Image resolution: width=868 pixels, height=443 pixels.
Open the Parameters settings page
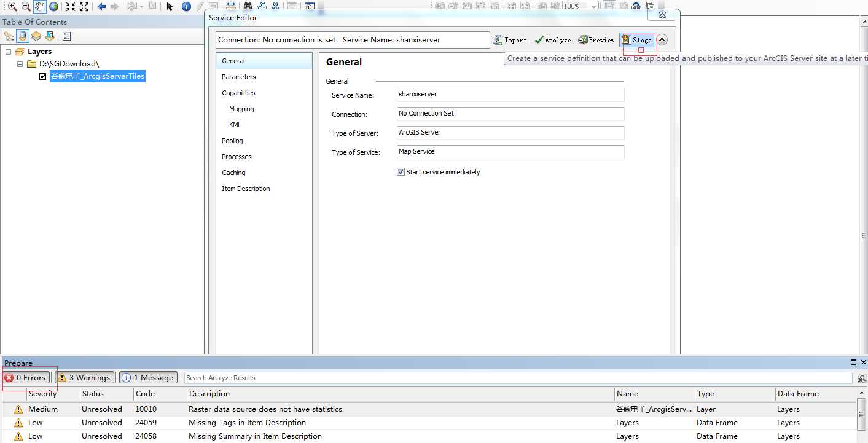[x=264, y=77]
